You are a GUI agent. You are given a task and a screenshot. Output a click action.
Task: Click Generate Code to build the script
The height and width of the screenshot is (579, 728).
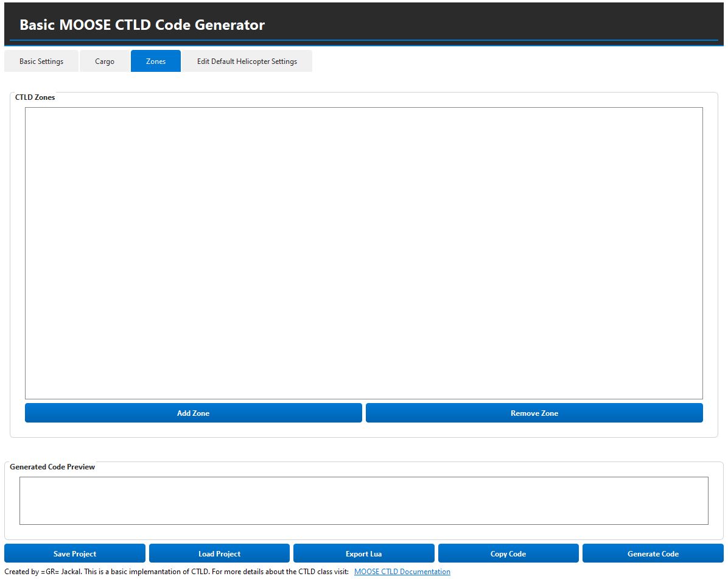(653, 553)
